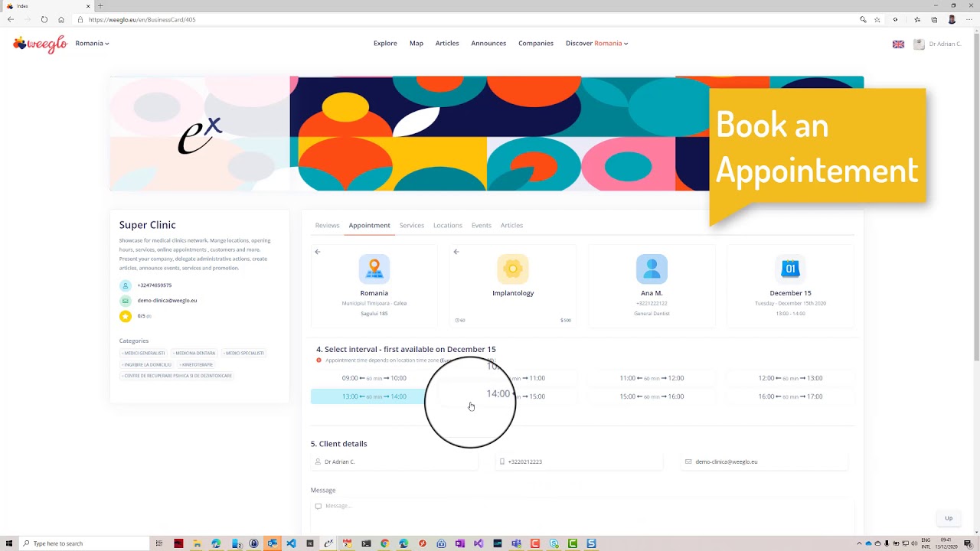
Task: Click the taskbar search box
Action: point(83,543)
